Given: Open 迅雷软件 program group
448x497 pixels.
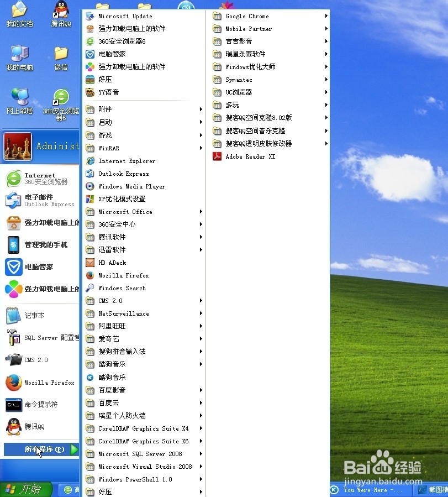Looking at the screenshot, I should (144, 250).
